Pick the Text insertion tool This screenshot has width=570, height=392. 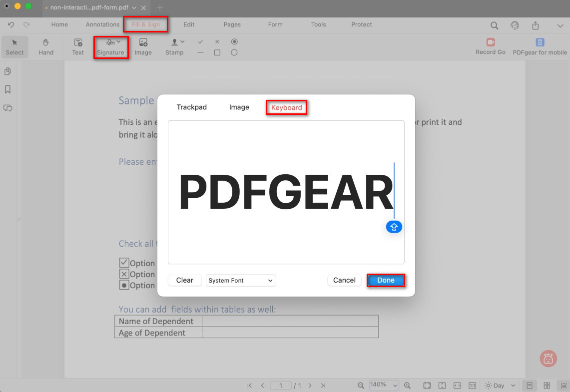(x=78, y=47)
